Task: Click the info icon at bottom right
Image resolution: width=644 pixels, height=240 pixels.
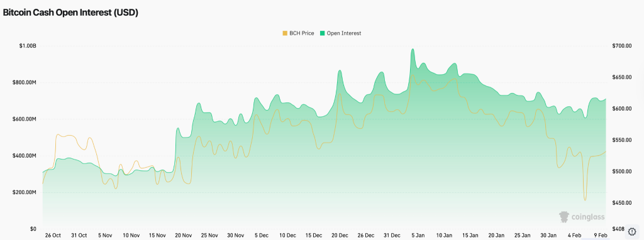Action: click(x=631, y=231)
